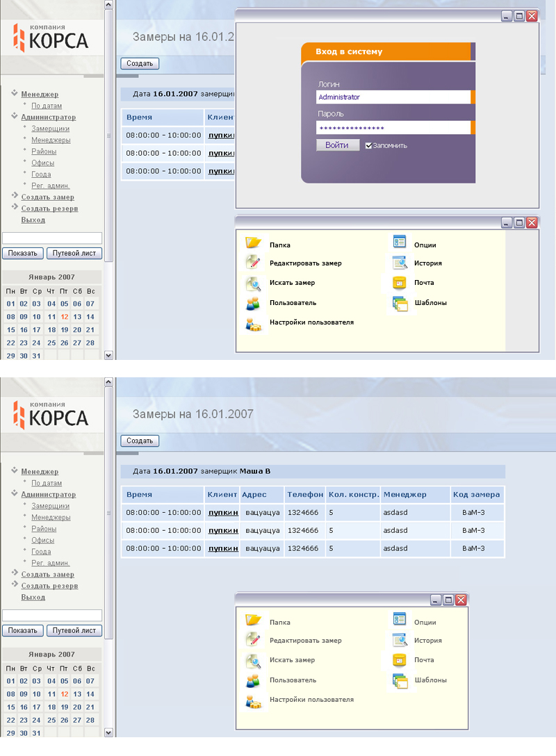Click the Опции icon in the lower screenshot's panel
Screen dimensions: 556x756
click(x=400, y=619)
